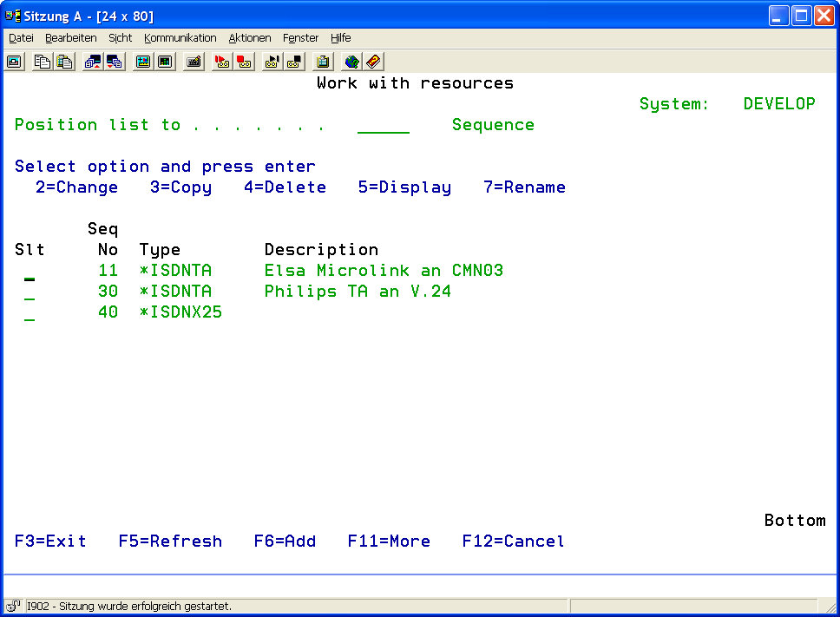Click the red Record Macro icon
This screenshot has height=617, width=840.
pyautogui.click(x=222, y=62)
